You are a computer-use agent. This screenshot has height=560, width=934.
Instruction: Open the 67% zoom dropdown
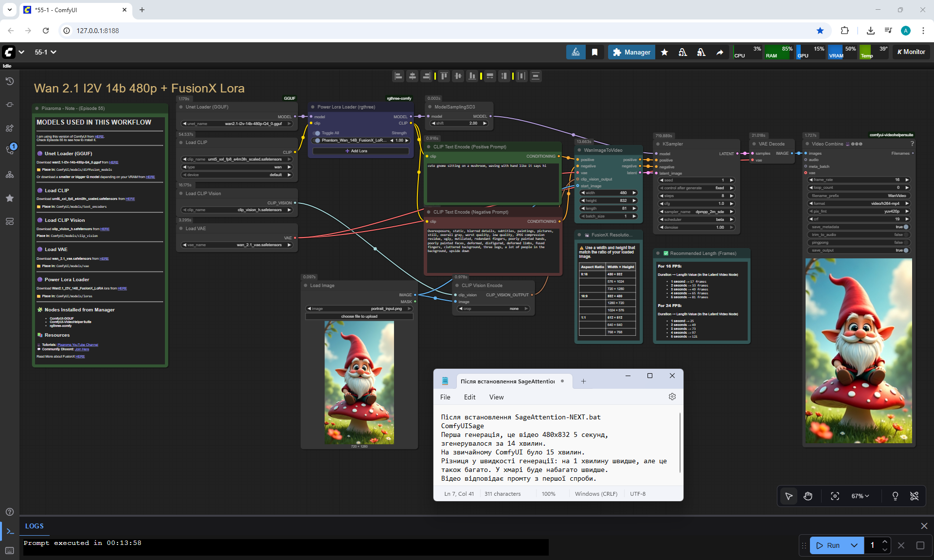pyautogui.click(x=860, y=496)
